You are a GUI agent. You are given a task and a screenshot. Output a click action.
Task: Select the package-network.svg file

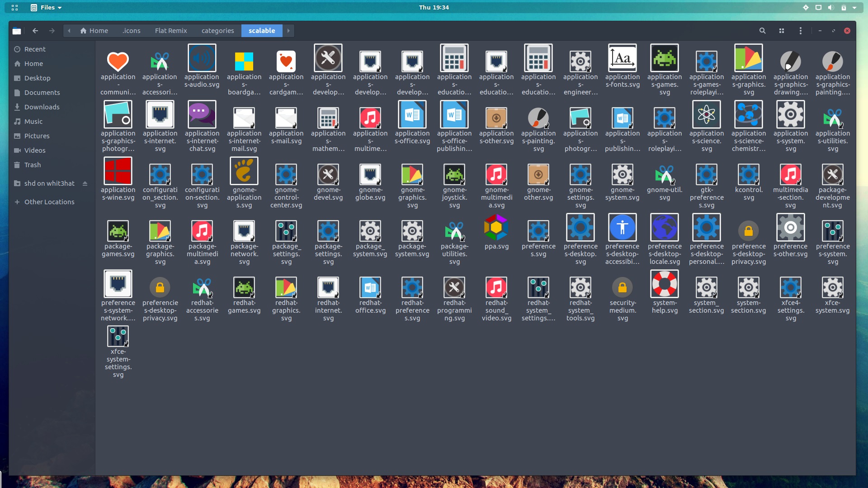pyautogui.click(x=244, y=231)
